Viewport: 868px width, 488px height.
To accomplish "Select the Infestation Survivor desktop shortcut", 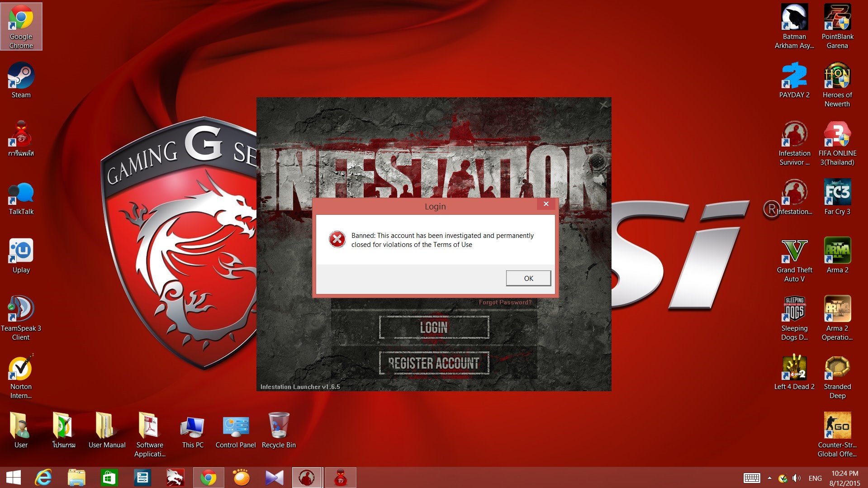I will [x=794, y=143].
